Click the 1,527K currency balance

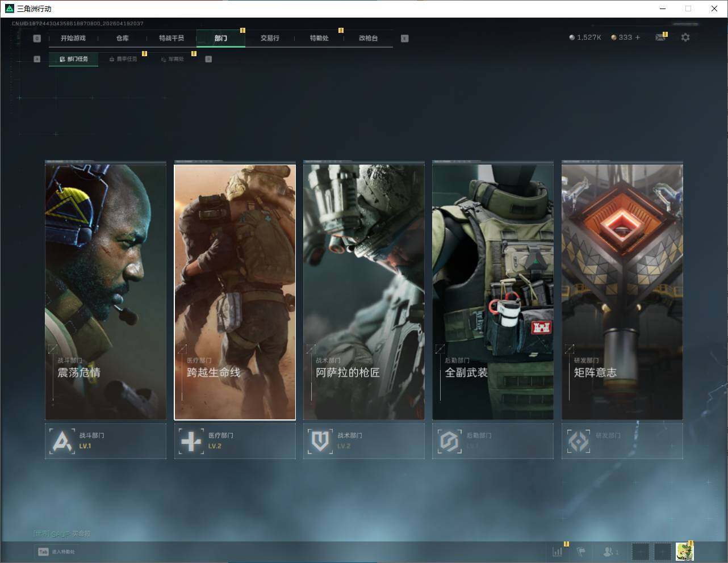[585, 37]
